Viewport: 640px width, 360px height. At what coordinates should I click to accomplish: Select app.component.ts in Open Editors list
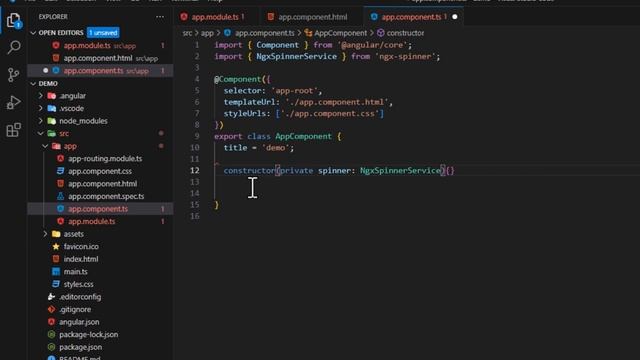point(93,71)
